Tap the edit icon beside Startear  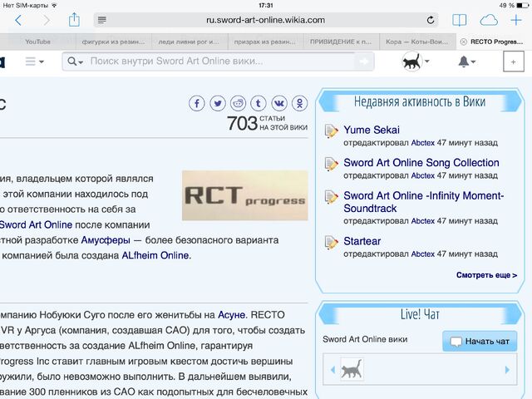coord(331,242)
